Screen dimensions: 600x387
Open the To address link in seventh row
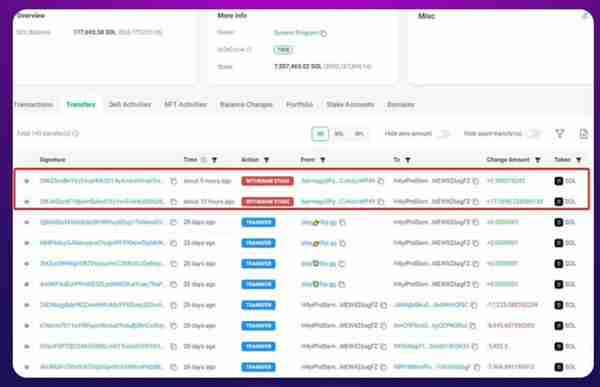[430, 305]
